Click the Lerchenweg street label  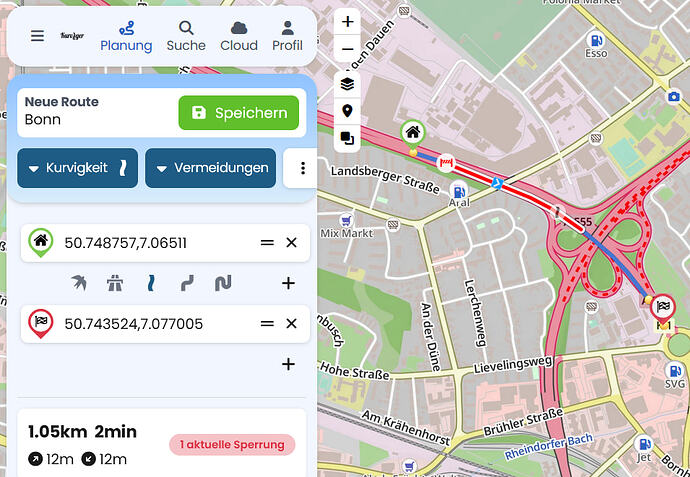[474, 314]
